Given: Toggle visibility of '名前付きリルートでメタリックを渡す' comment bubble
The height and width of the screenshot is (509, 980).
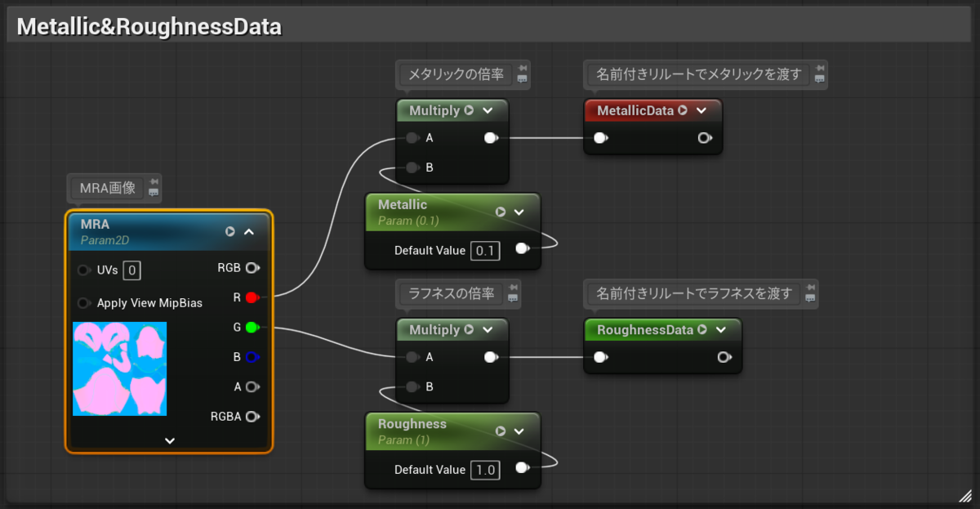Looking at the screenshot, I should pyautogui.click(x=819, y=79).
